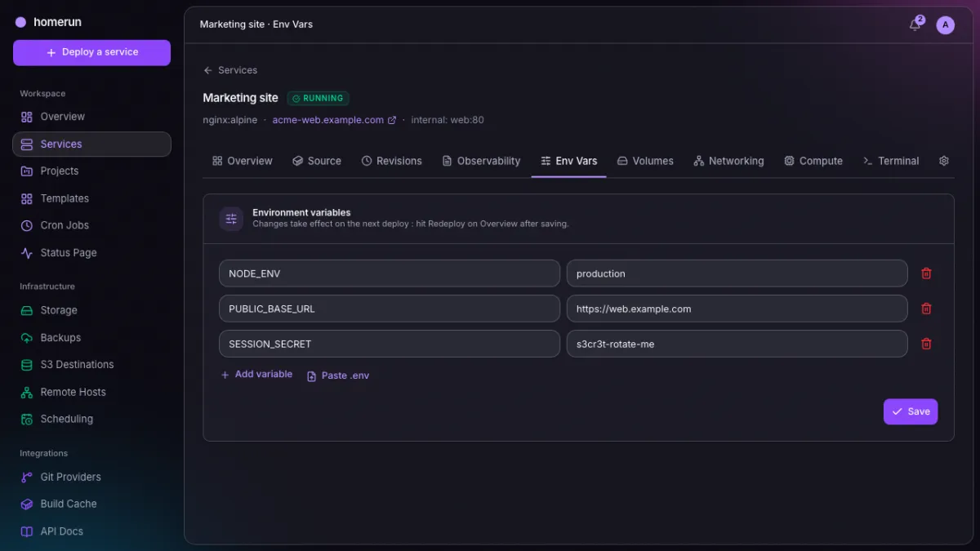The width and height of the screenshot is (980, 551).
Task: Open Git Providers in sidebar
Action: pyautogui.click(x=91, y=477)
